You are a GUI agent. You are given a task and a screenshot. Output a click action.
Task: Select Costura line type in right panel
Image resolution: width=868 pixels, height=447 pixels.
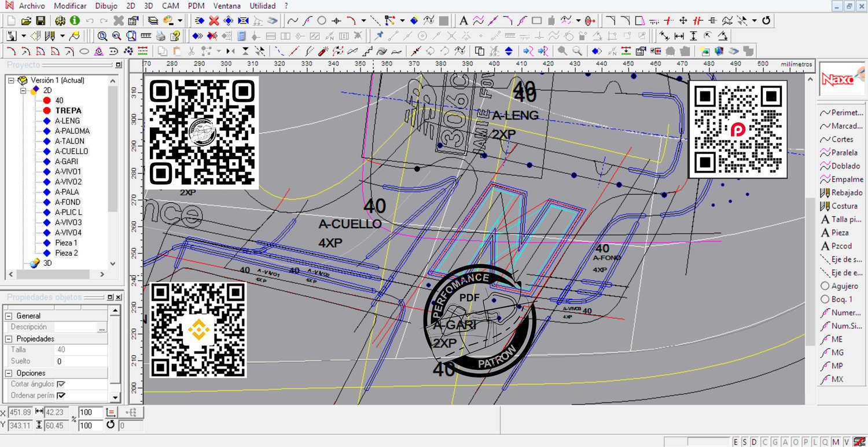coord(839,206)
